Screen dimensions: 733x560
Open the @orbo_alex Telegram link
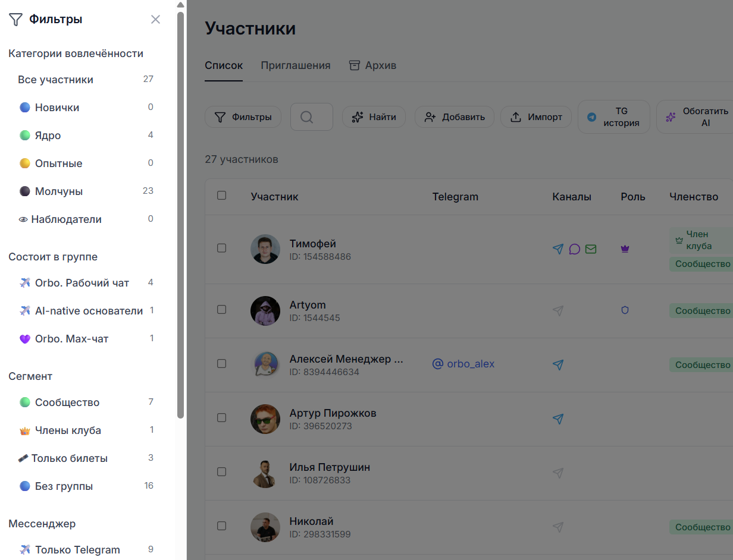click(463, 364)
